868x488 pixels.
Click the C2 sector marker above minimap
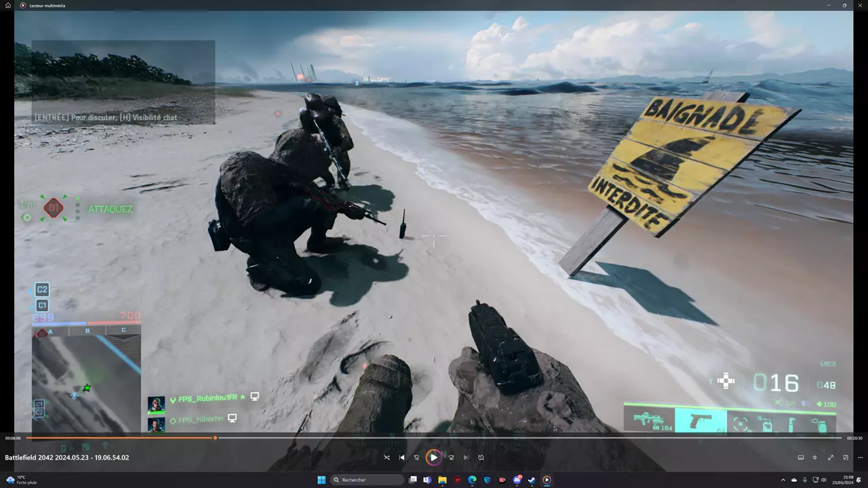click(42, 289)
